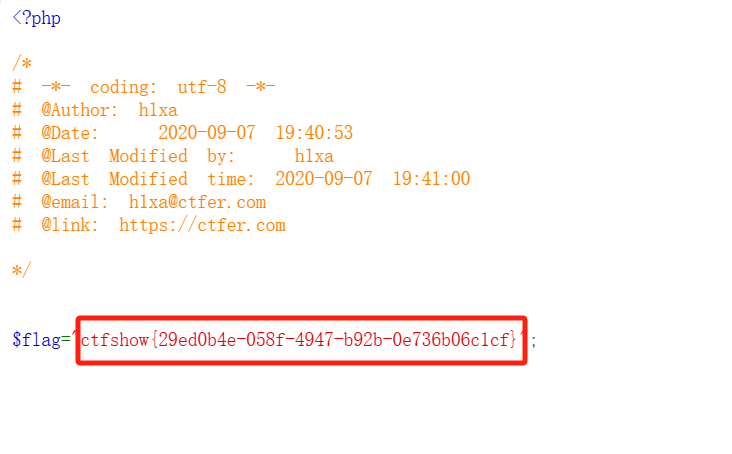Click the h1xa@ctfer.com email address

click(197, 202)
